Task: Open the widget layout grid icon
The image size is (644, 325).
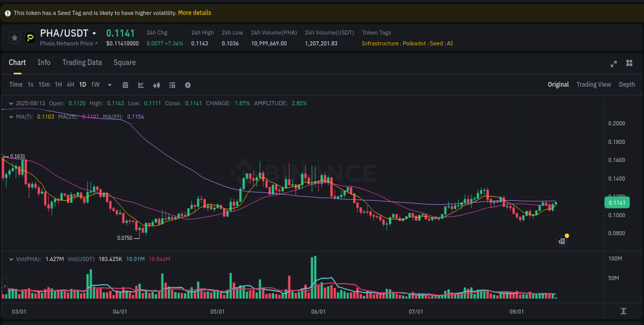Action: coord(629,63)
